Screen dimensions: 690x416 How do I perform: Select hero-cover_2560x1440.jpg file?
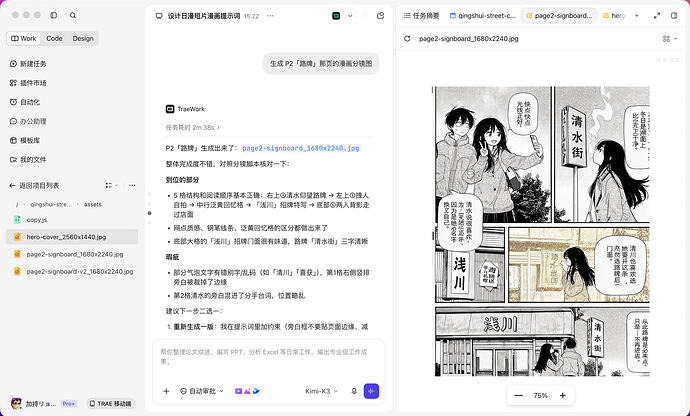[72, 237]
